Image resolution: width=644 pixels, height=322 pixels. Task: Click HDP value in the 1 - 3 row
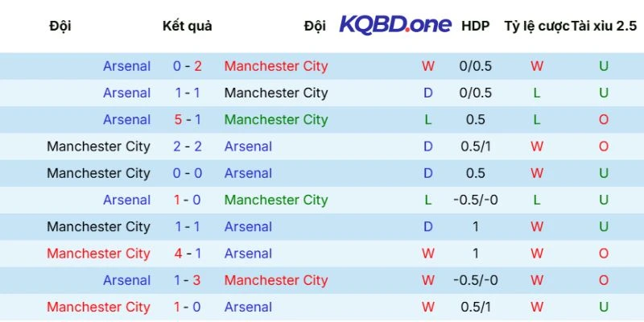coord(475,280)
